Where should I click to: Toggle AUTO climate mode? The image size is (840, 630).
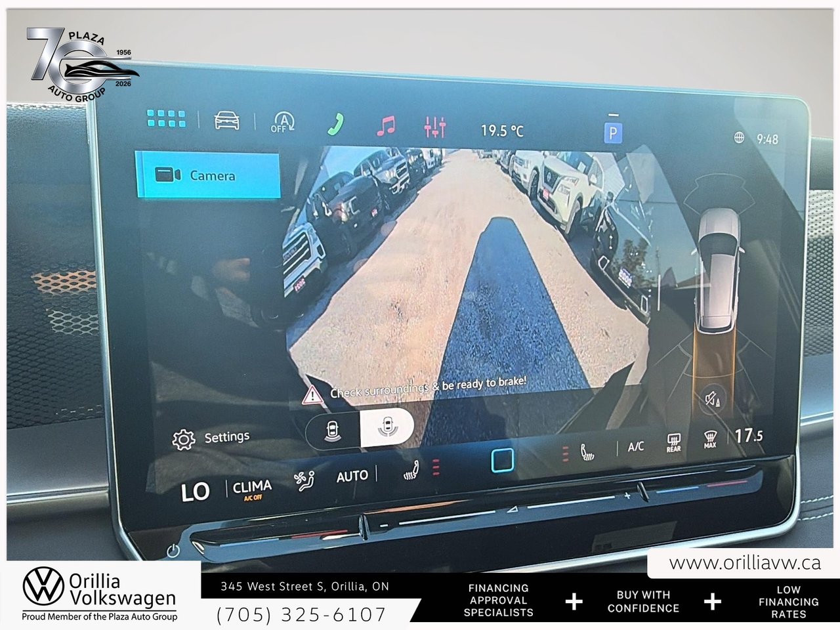click(352, 476)
